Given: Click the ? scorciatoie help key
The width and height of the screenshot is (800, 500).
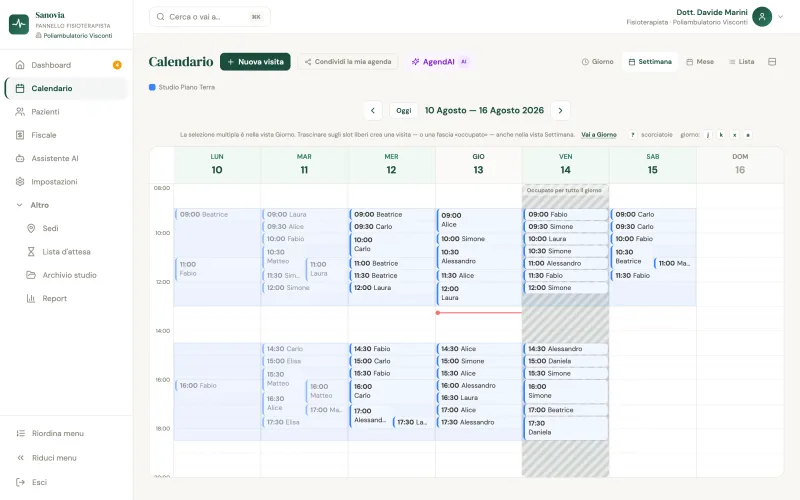Looking at the screenshot, I should [633, 135].
